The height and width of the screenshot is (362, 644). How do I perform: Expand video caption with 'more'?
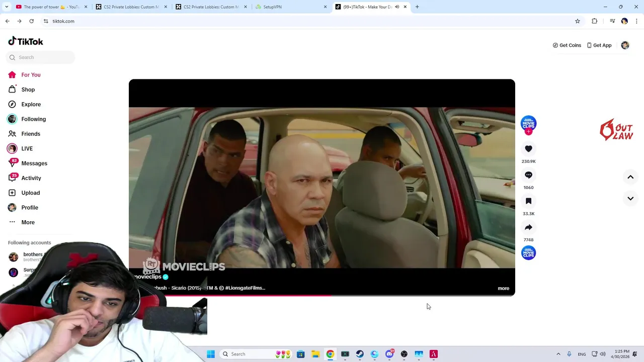click(503, 288)
